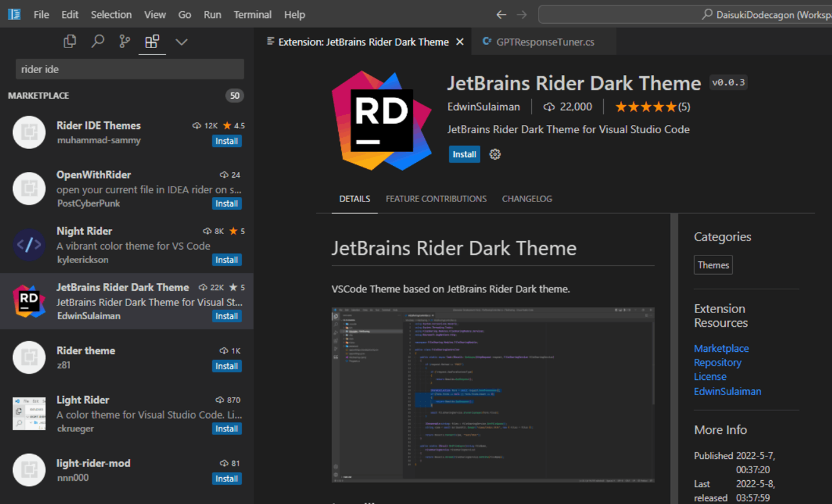Select Night Rider code bracket icon
The width and height of the screenshot is (832, 504).
pyautogui.click(x=29, y=245)
